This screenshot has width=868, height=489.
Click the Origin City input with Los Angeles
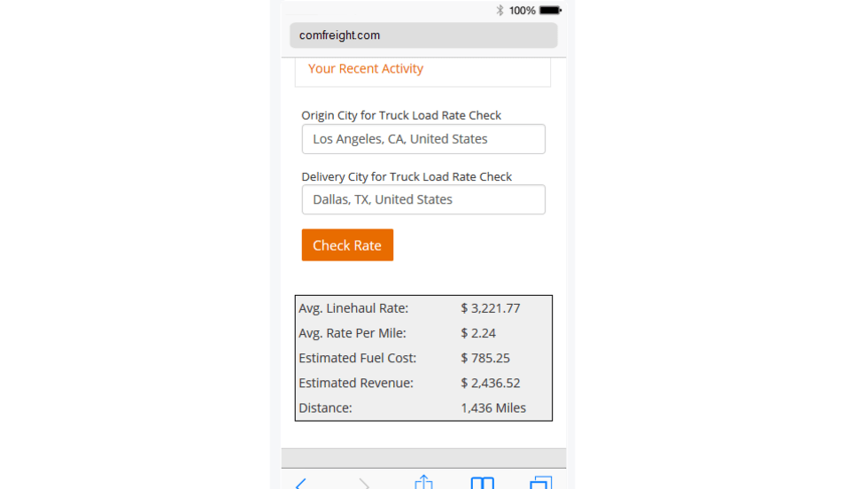click(423, 139)
